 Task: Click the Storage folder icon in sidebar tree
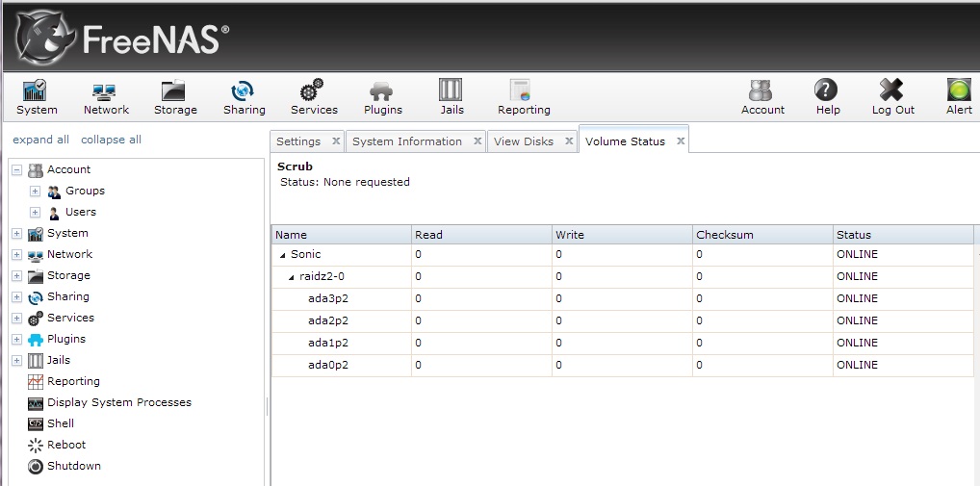tap(36, 276)
